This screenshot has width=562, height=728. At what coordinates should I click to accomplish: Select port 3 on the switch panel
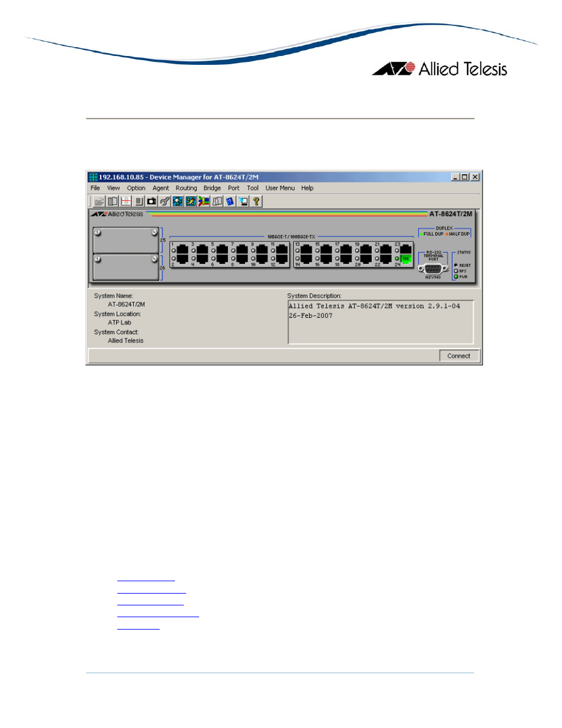203,250
